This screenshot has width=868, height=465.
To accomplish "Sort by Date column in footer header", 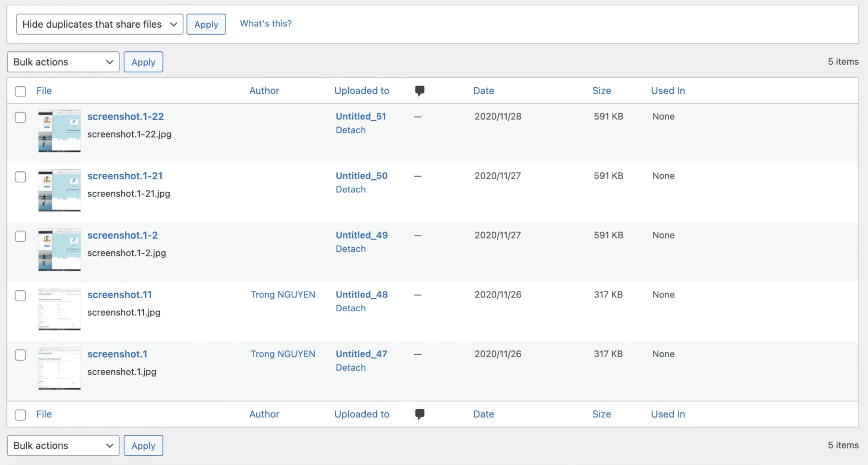I will (484, 414).
